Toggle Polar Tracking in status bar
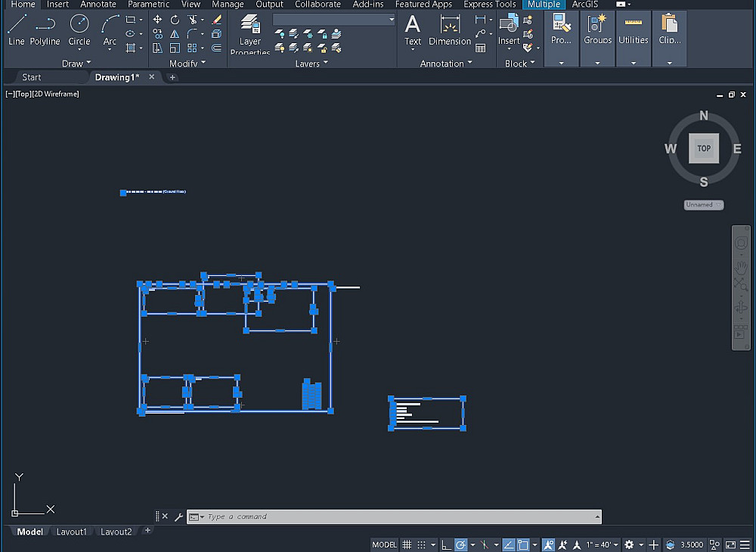 [461, 544]
